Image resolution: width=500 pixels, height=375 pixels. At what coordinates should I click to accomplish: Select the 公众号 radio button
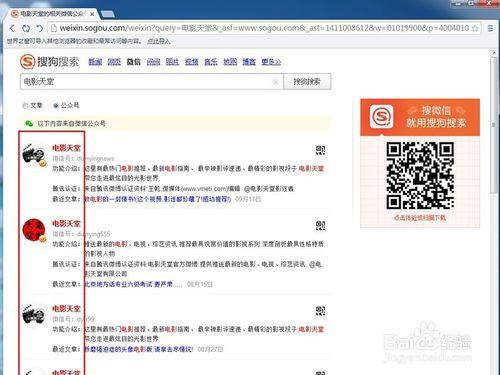coord(56,106)
